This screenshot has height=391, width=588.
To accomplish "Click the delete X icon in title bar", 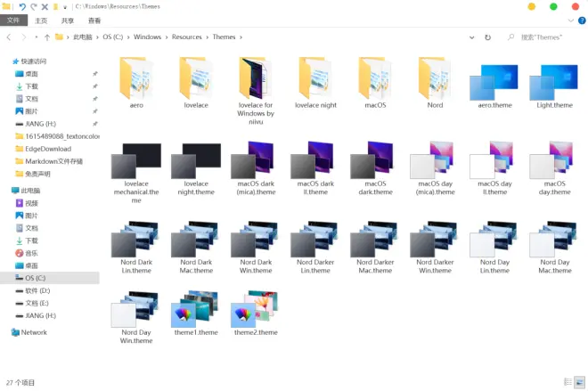I will point(45,6).
